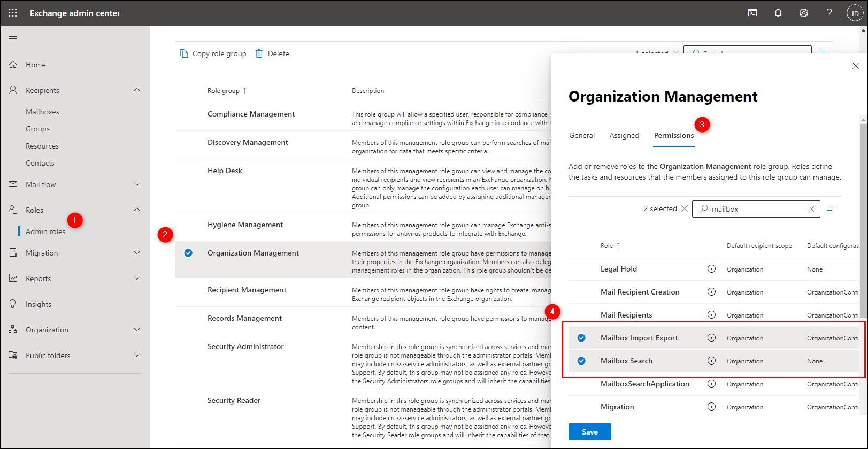Expand the Reports section chevron
868x449 pixels.
click(137, 278)
